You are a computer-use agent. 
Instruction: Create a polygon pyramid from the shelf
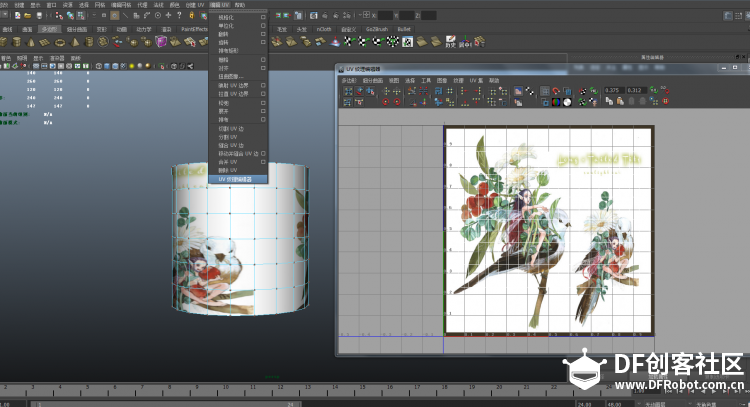coord(74,42)
